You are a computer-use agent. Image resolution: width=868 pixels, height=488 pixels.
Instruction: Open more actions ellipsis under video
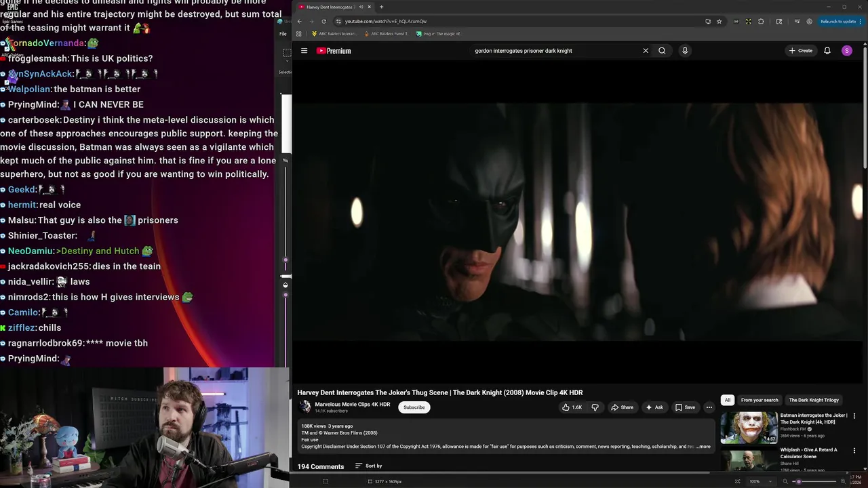coord(709,407)
